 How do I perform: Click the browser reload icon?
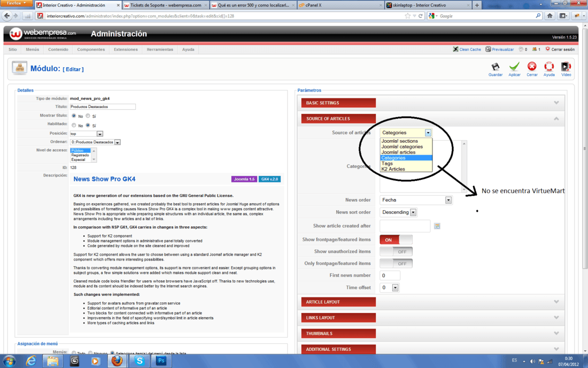(421, 16)
